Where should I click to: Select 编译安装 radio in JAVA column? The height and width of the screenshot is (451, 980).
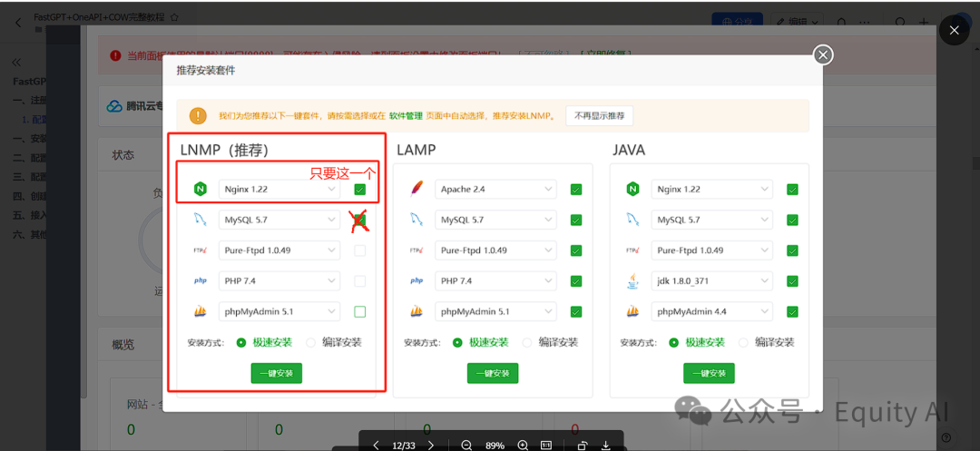(x=743, y=342)
